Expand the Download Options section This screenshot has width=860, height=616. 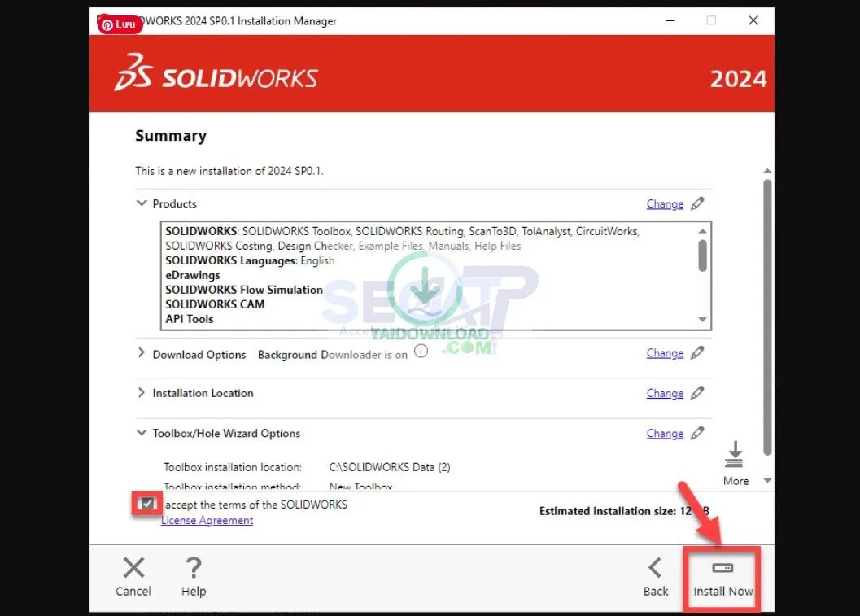[x=142, y=354]
